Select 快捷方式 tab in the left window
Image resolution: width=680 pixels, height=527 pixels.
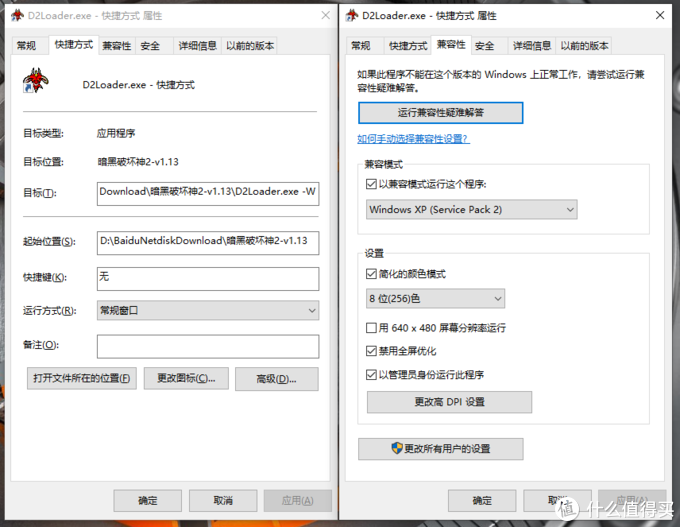[74, 45]
